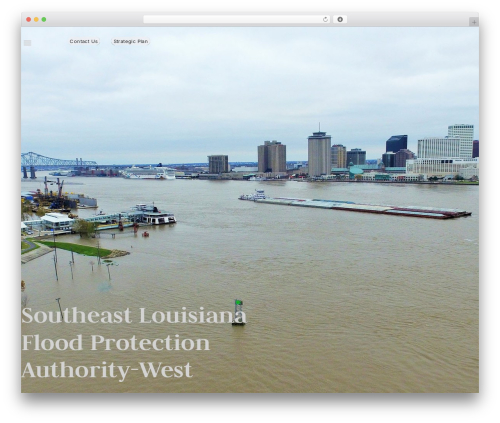Click the small site logo in the header
The height and width of the screenshot is (423, 500).
point(27,43)
